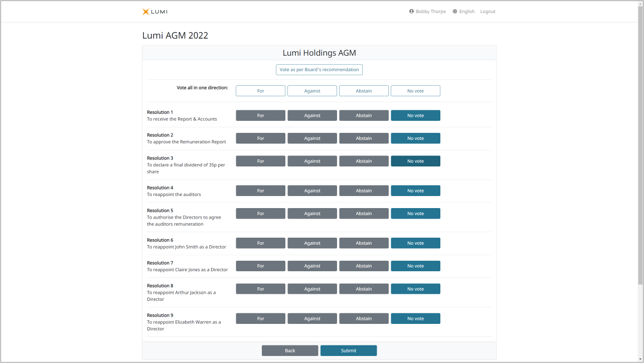
Task: Set all resolutions to Abstain
Action: [x=364, y=91]
